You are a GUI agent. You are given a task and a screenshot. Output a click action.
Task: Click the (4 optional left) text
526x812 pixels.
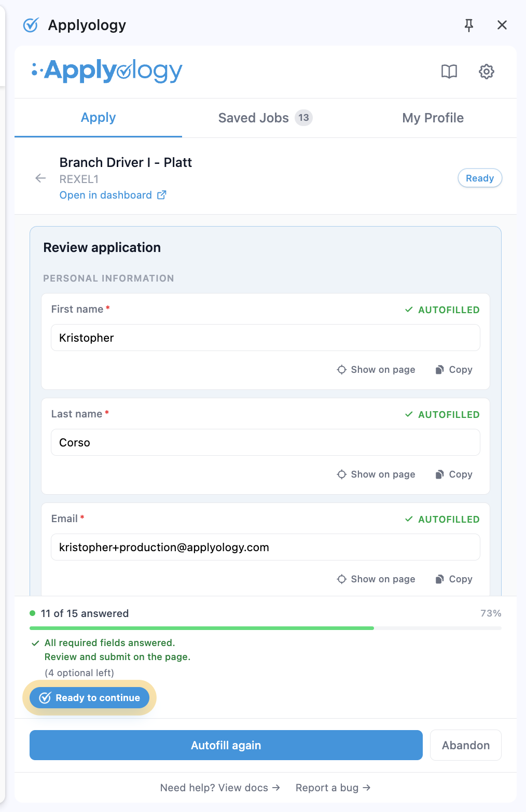[x=79, y=673]
